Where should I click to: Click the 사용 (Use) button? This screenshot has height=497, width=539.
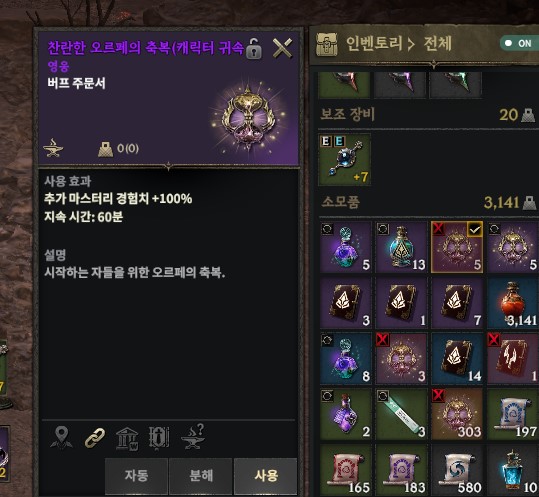[x=266, y=476]
